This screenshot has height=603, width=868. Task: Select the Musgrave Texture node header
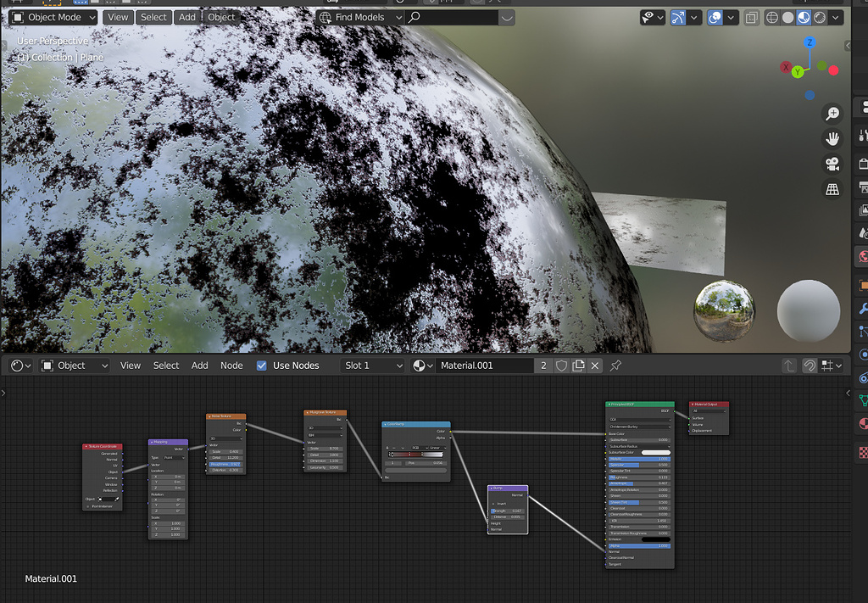[325, 412]
